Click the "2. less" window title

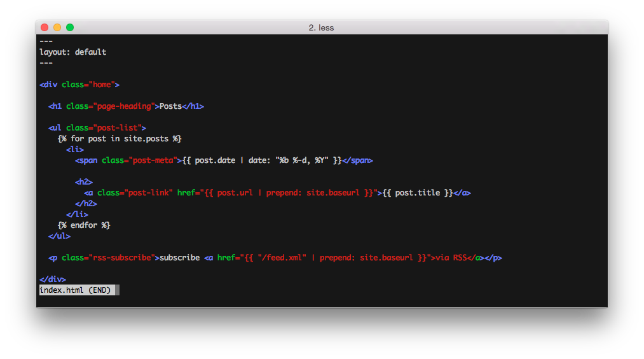click(321, 27)
